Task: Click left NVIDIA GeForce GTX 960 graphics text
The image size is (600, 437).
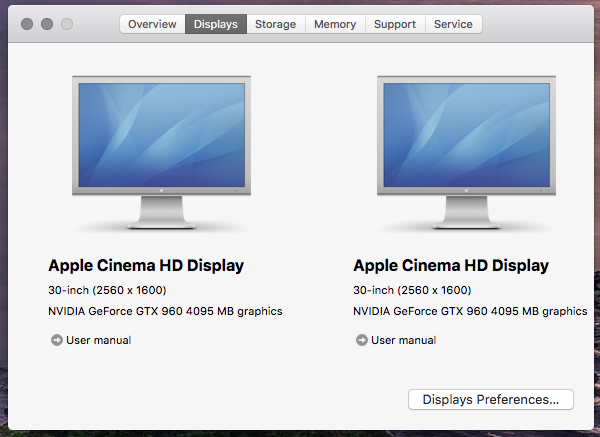Action: tap(165, 311)
